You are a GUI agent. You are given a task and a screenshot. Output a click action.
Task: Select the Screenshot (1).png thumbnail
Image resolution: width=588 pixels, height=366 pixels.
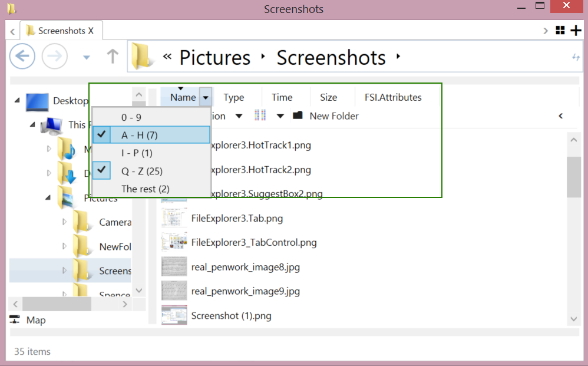(x=174, y=315)
